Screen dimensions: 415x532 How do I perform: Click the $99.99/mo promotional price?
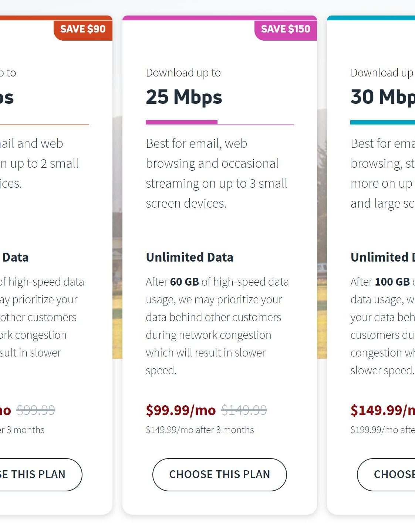coord(181,410)
